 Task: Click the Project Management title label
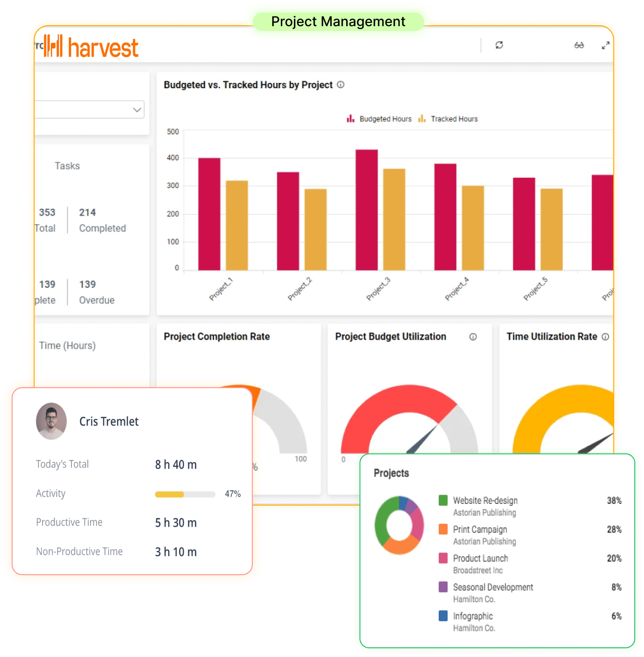pyautogui.click(x=338, y=22)
